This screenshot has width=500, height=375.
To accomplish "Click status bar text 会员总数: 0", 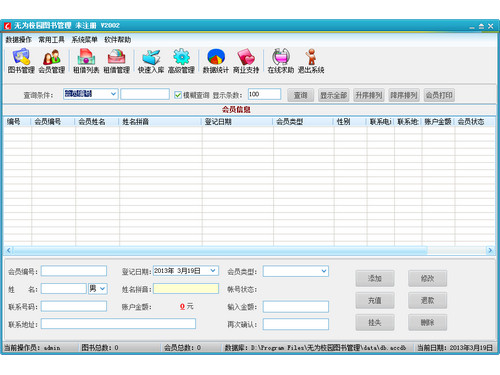I will point(182,348).
